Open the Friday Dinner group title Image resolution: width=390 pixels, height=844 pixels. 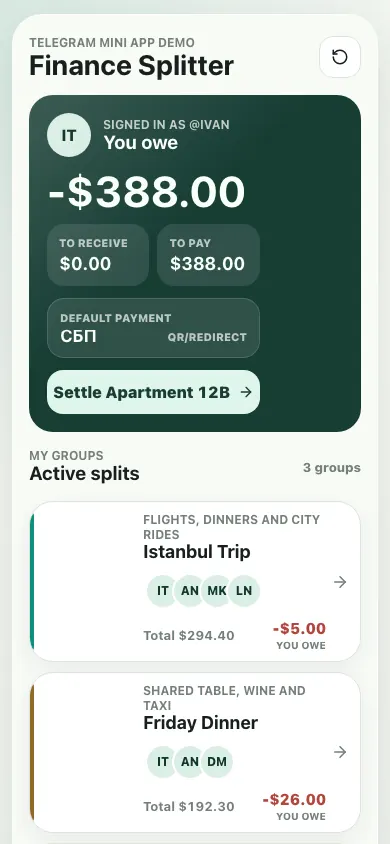click(201, 722)
